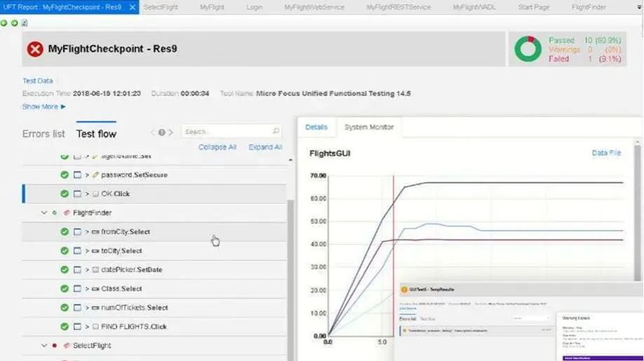Click the GUITest5 TempResults preview thumbnail

pyautogui.click(x=521, y=322)
